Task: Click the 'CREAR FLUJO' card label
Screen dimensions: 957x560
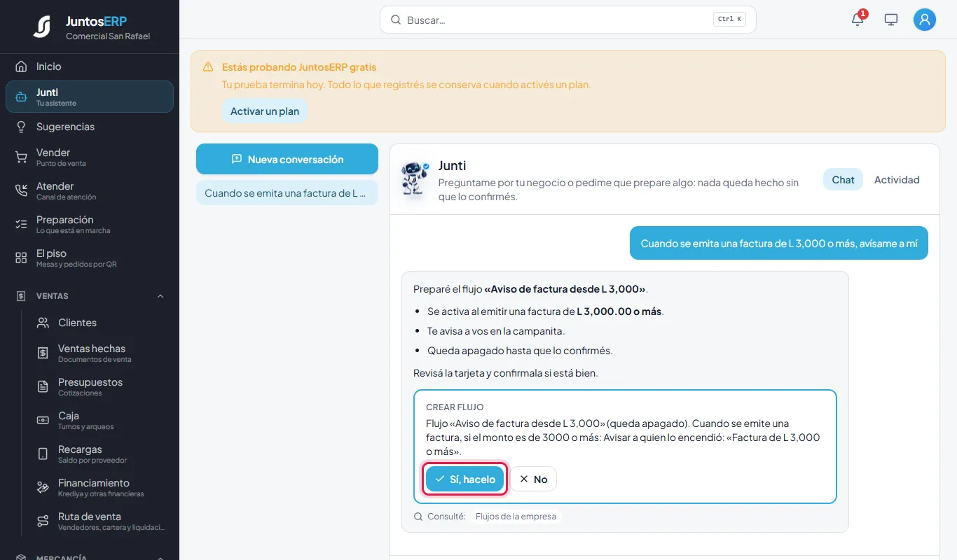Action: pyautogui.click(x=455, y=407)
